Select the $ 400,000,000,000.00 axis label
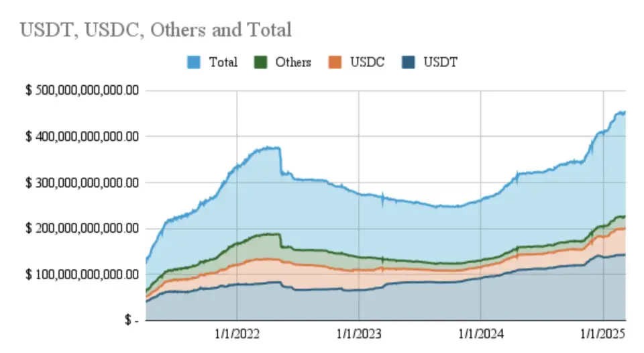 tap(81, 137)
